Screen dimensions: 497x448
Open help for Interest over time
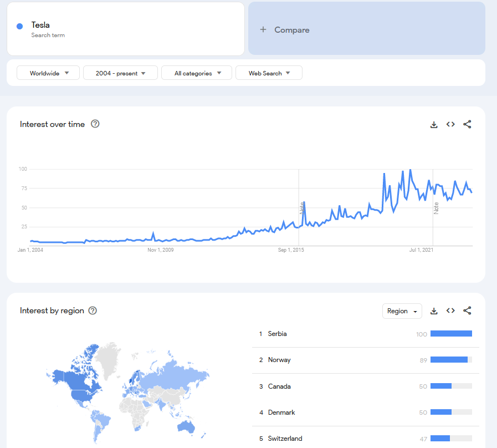(95, 124)
